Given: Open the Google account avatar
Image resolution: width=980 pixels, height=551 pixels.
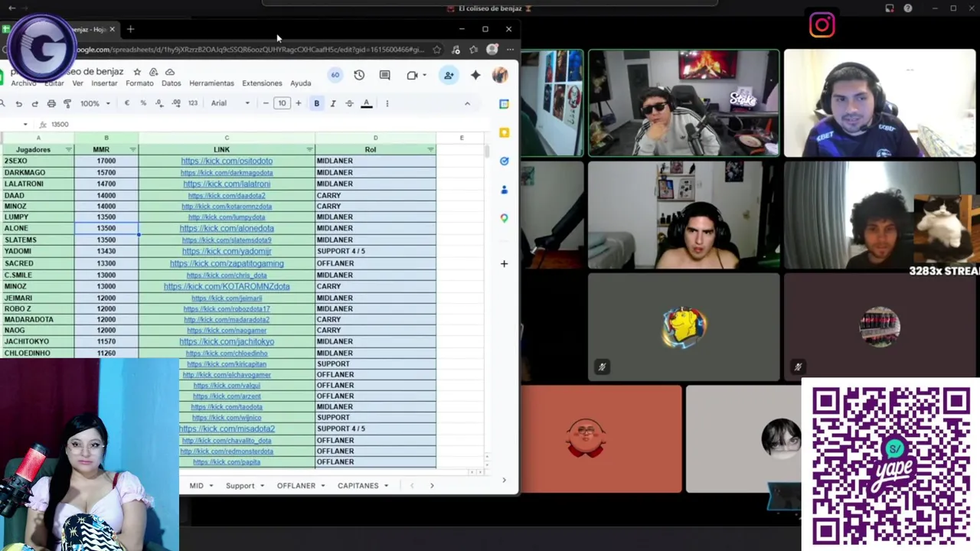Looking at the screenshot, I should click(x=499, y=75).
